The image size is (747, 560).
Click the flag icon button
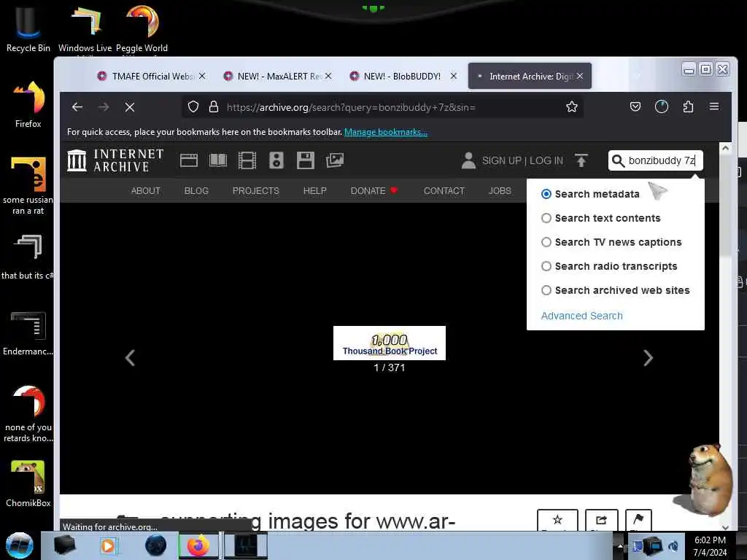point(638,520)
